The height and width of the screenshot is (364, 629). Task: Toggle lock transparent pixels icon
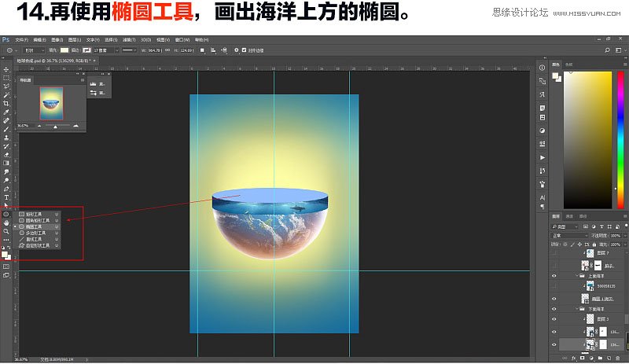point(565,245)
